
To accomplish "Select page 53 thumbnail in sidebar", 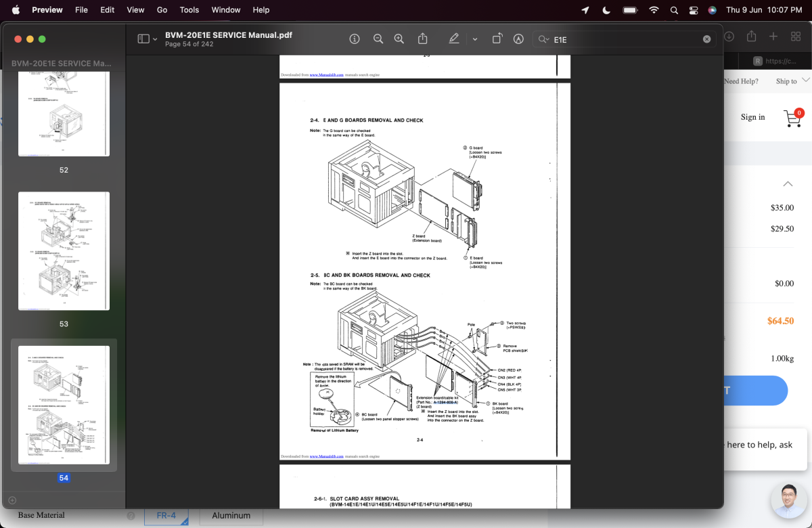I will [x=64, y=251].
